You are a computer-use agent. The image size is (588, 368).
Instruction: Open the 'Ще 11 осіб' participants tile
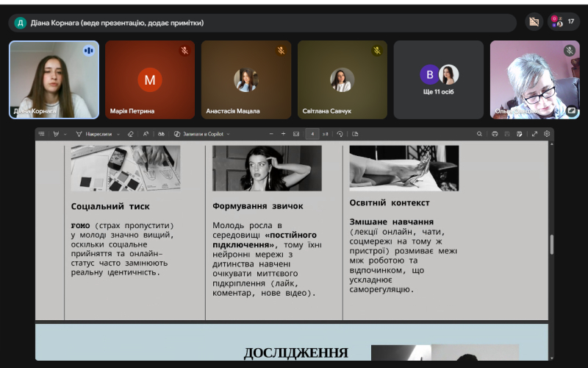point(438,79)
